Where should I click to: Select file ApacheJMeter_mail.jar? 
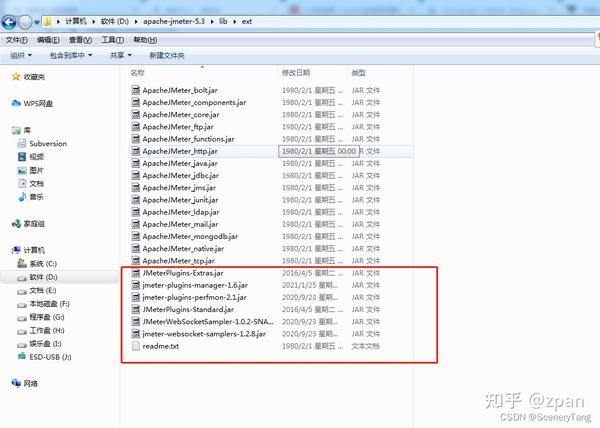[180, 224]
